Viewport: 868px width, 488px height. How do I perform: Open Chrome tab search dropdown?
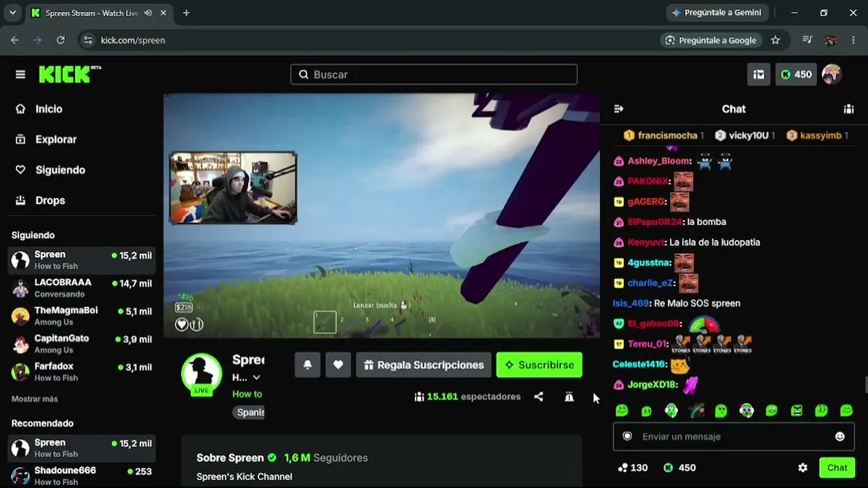pyautogui.click(x=12, y=13)
